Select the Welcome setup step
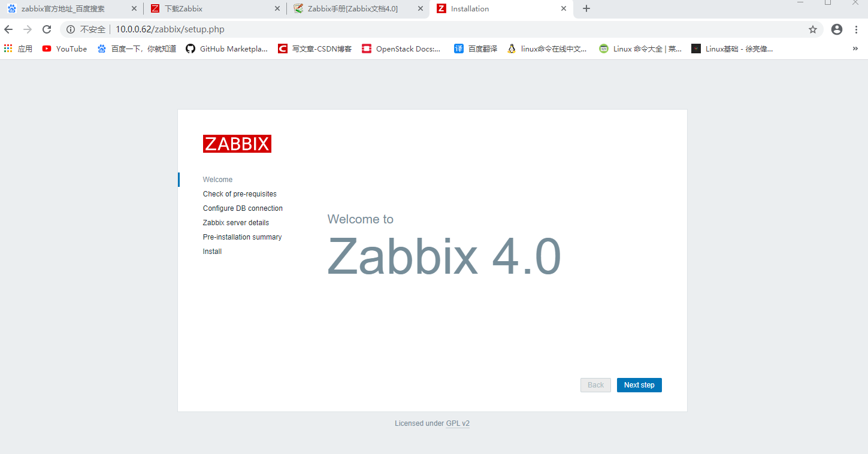Viewport: 868px width, 454px height. [218, 180]
